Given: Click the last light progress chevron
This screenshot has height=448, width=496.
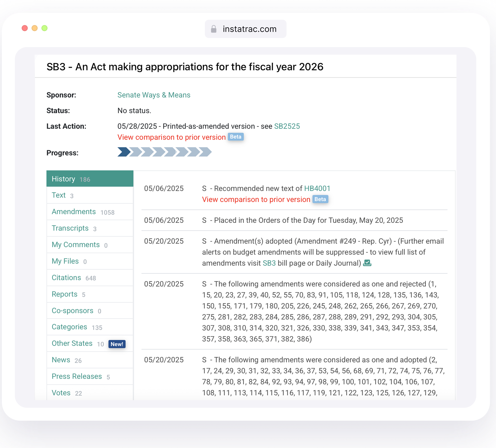Looking at the screenshot, I should 205,152.
